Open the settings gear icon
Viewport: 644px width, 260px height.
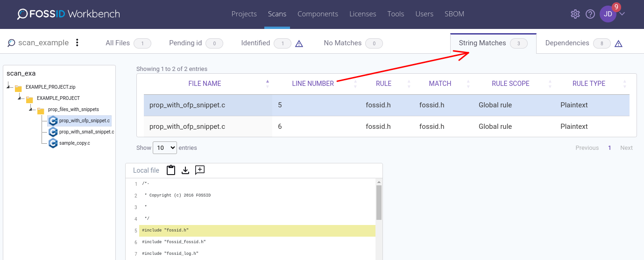click(x=575, y=14)
